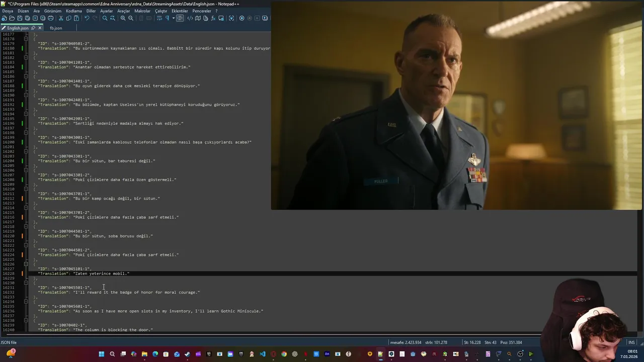
Task: Zoom out using the toolbar icon
Action: (131, 18)
